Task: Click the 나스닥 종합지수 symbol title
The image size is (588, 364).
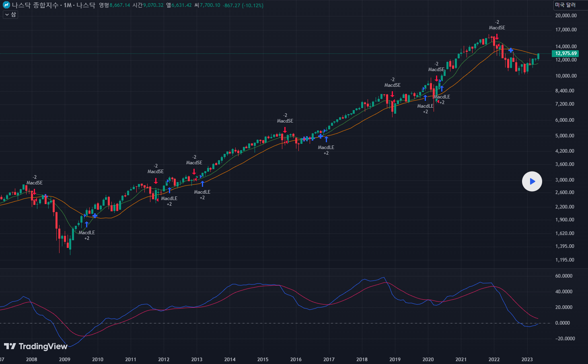Action: pyautogui.click(x=35, y=5)
